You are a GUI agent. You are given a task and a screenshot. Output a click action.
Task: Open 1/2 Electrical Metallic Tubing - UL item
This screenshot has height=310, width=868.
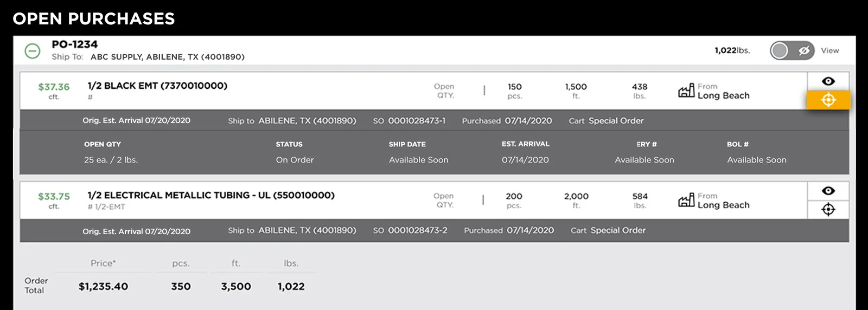coord(211,195)
